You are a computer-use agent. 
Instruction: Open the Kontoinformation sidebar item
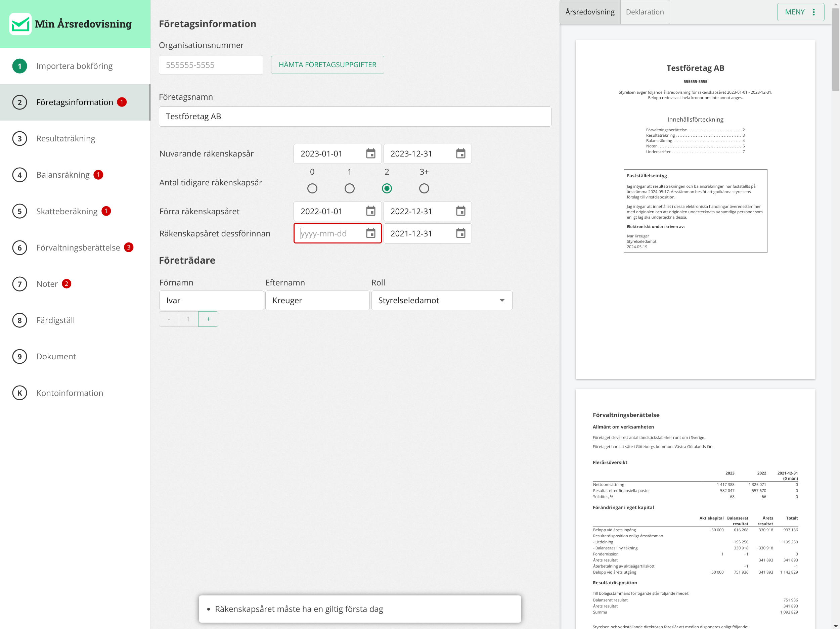pos(70,393)
